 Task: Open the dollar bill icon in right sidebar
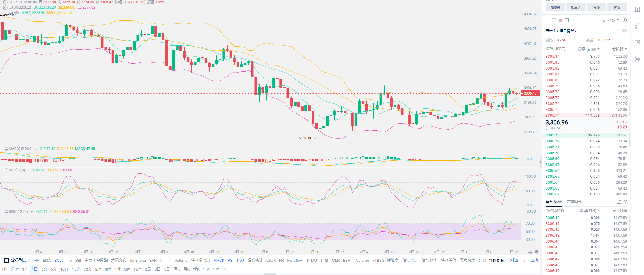tap(637, 10)
